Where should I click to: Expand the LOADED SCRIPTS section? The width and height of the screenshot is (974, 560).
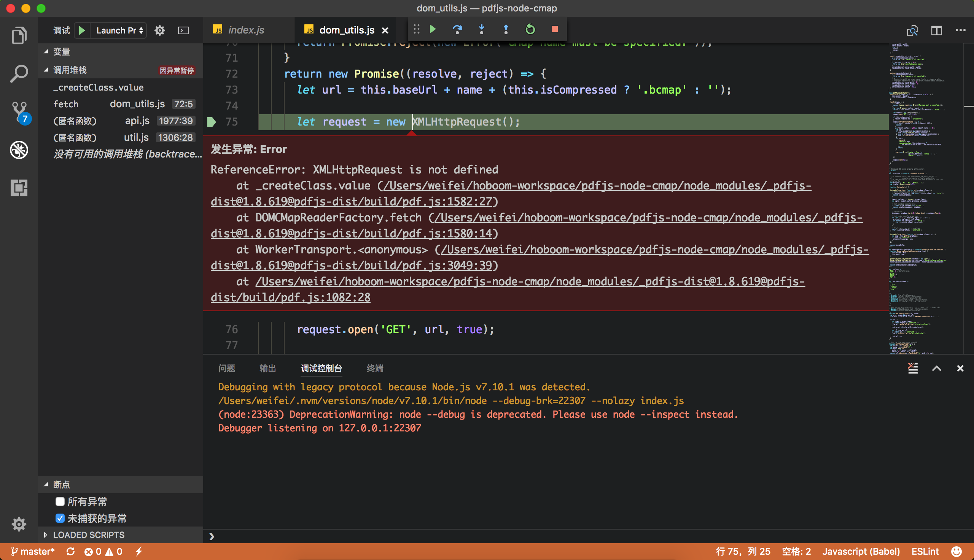tap(121, 535)
